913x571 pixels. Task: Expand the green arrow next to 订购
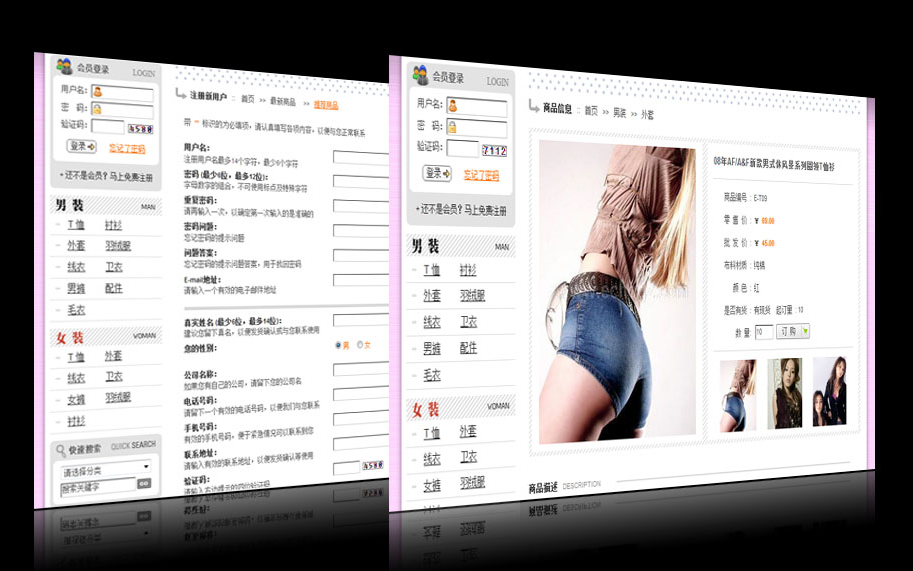pyautogui.click(x=806, y=331)
